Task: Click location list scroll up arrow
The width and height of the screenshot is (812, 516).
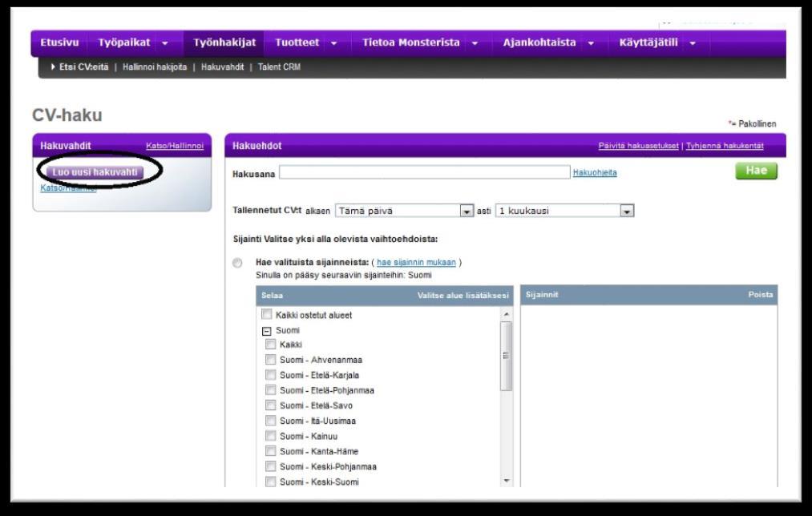Action: click(x=507, y=314)
